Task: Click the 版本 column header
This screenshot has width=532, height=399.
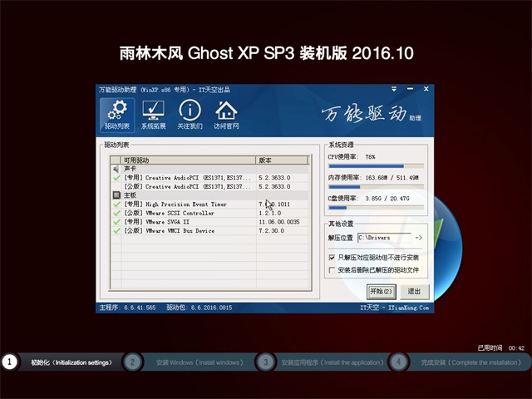Action: pyautogui.click(x=282, y=160)
